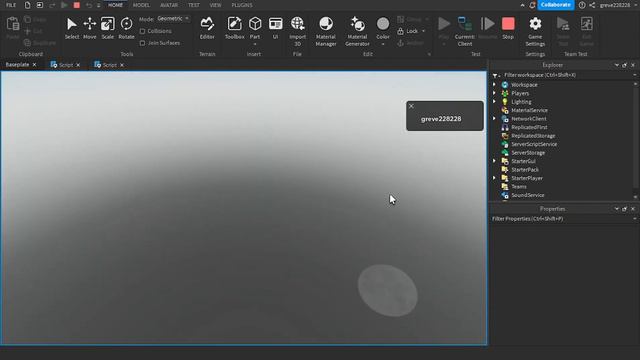Open the Color dropdown arrow
640x360 pixels.
pos(383,44)
